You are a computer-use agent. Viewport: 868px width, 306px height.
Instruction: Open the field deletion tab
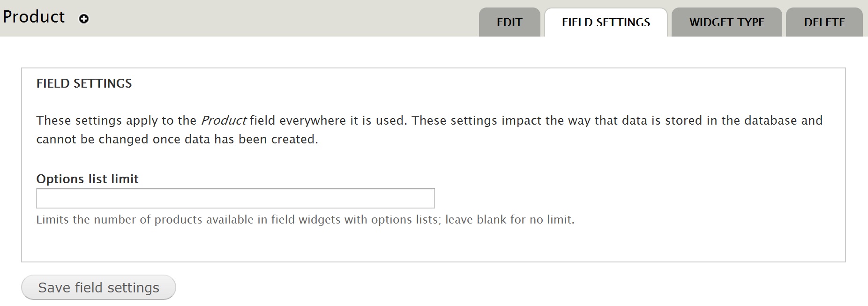pos(824,22)
